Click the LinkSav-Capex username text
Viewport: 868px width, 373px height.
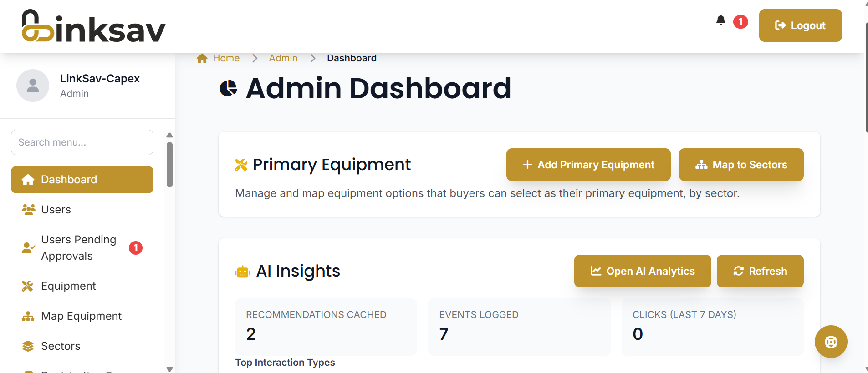tap(100, 79)
